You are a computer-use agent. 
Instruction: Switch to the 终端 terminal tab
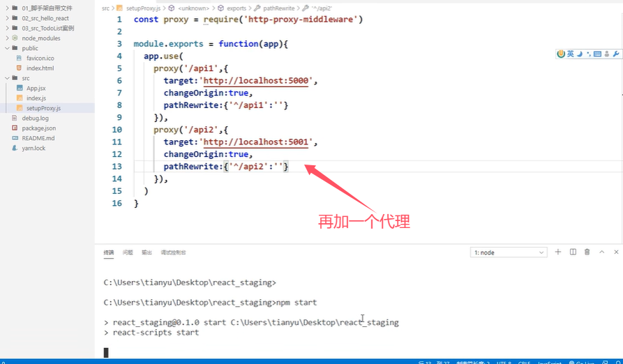[108, 252]
